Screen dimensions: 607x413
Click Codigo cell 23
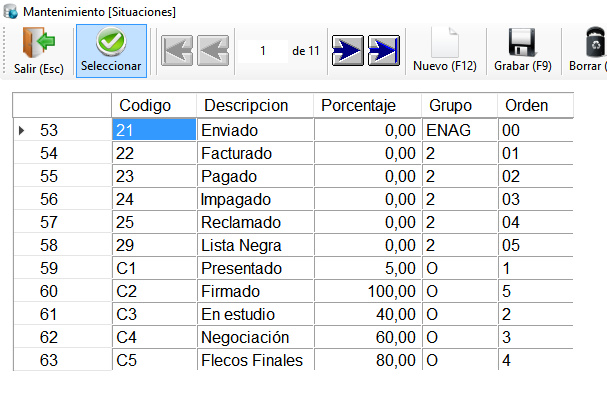pyautogui.click(x=154, y=176)
